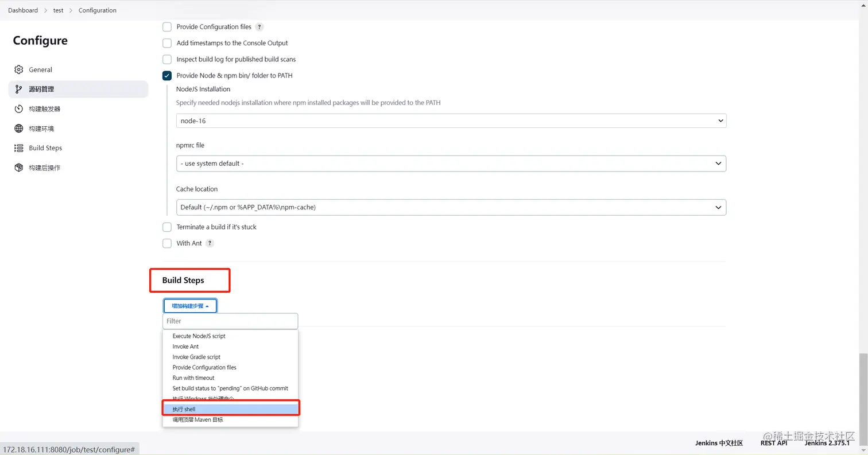This screenshot has width=868, height=455.
Task: Open the npmrc file dropdown
Action: coord(451,164)
